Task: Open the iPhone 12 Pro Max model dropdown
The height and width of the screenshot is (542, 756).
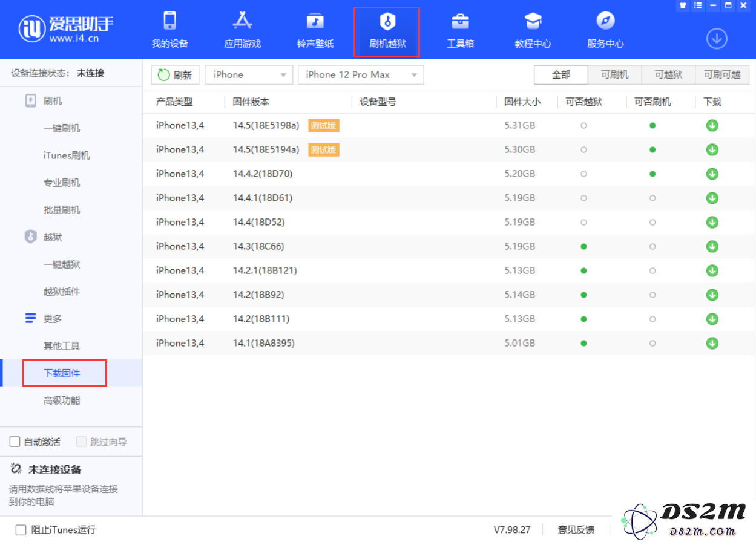Action: point(361,75)
